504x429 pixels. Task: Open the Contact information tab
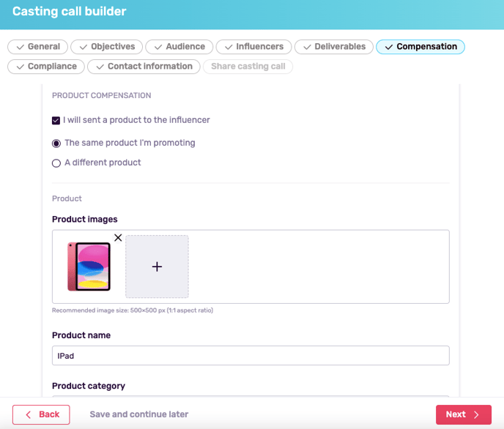pos(144,67)
